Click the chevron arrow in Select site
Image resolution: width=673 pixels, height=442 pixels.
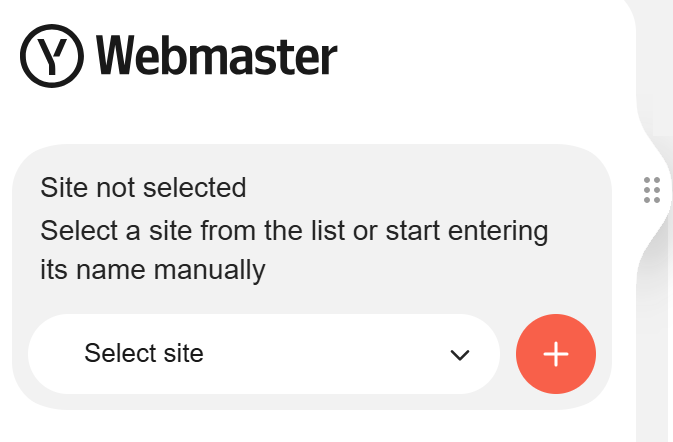[460, 354]
